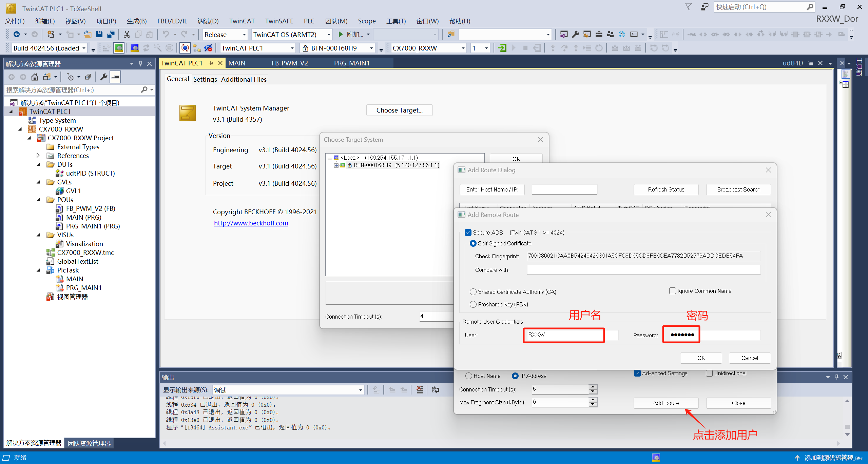Viewport: 868px width, 464px height.
Task: Click the TwinCAT Run Mode green gear icon
Action: click(x=118, y=48)
